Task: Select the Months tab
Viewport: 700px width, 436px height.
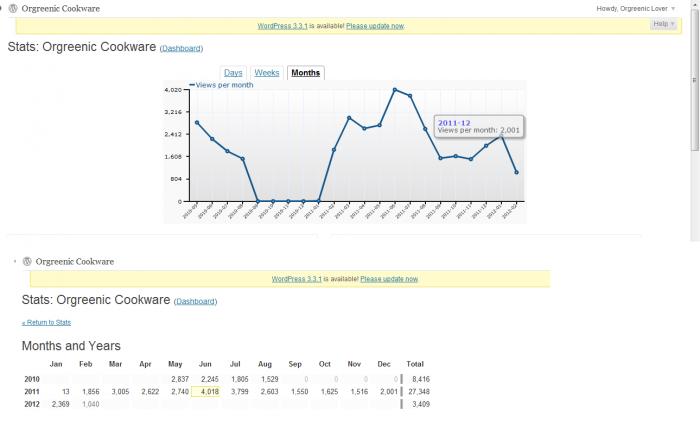Action: point(306,73)
